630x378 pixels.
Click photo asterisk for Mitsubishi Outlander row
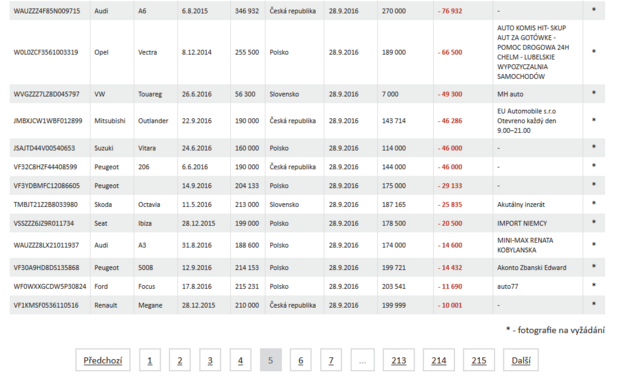593,120
